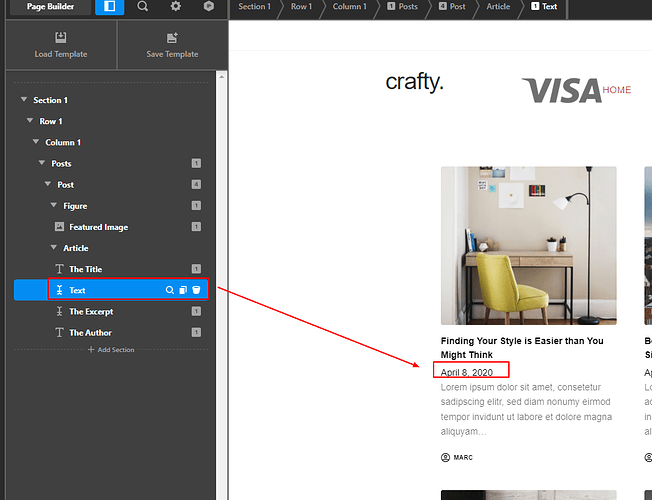Delete the selected Text element with the trash icon
Viewport: 652px width, 500px height.
(196, 290)
